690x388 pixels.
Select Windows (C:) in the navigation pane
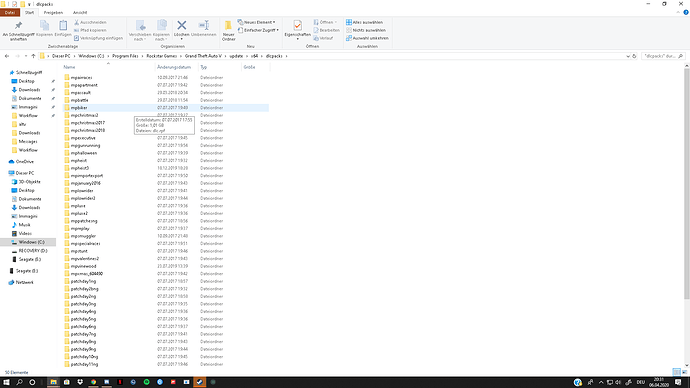tap(31, 242)
